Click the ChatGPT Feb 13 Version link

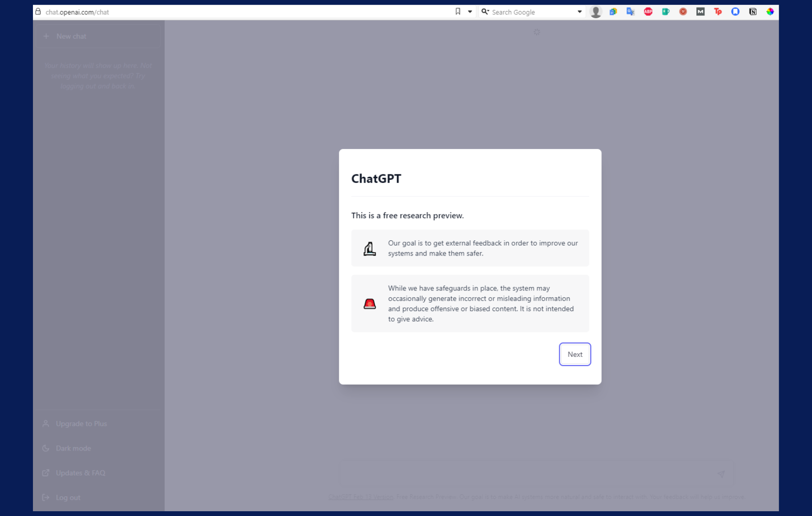361,497
